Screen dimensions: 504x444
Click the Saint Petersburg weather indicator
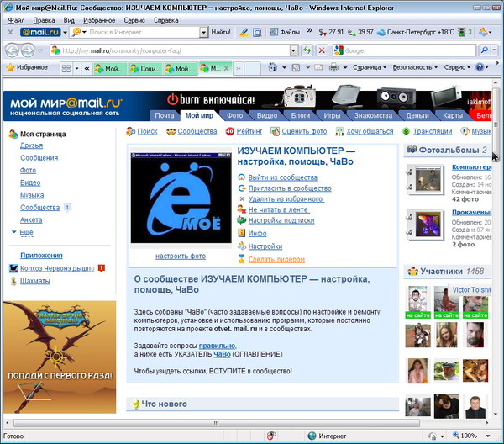(x=415, y=32)
